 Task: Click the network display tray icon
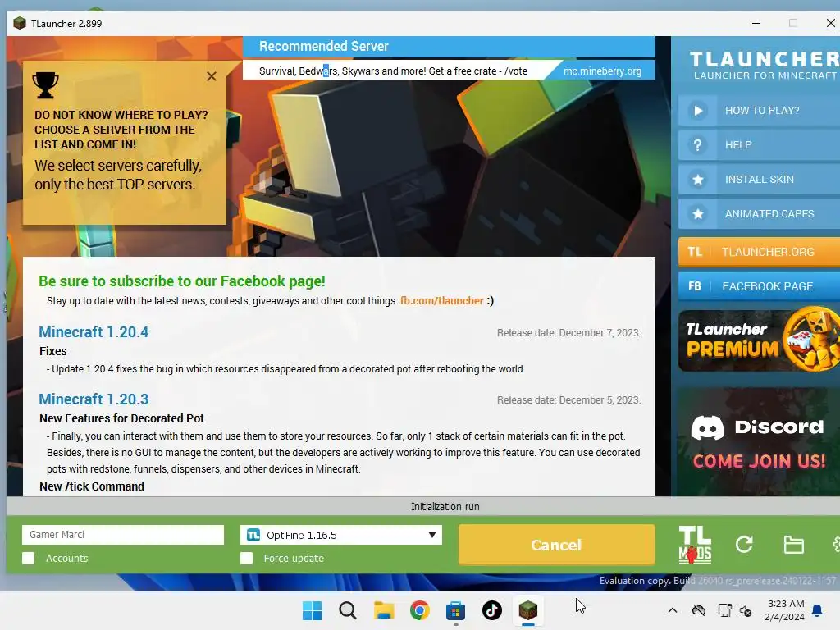pyautogui.click(x=725, y=610)
